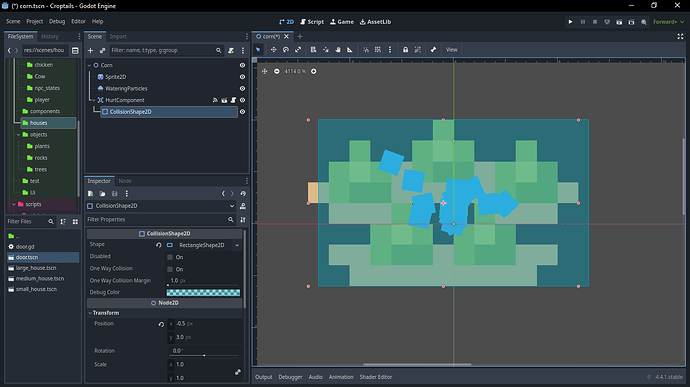Screen dimensions: 690x387
Task: Switch to the Script workspace
Action: click(x=312, y=22)
